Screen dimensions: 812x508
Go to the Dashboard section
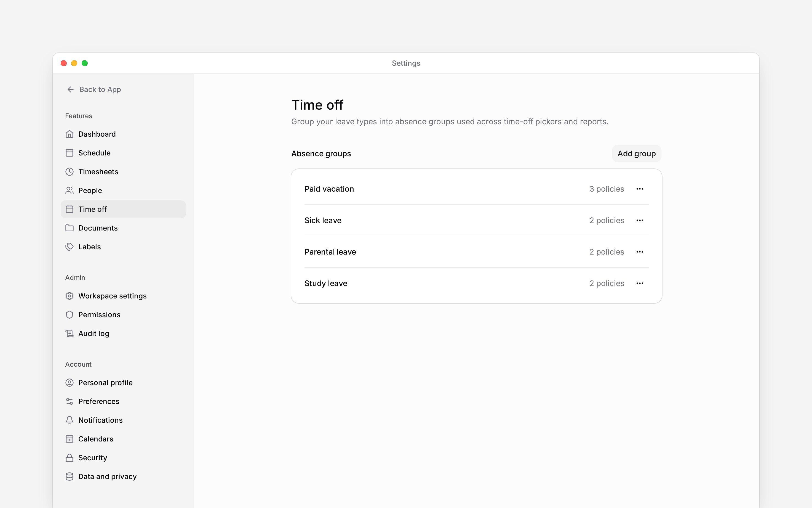tap(123, 134)
